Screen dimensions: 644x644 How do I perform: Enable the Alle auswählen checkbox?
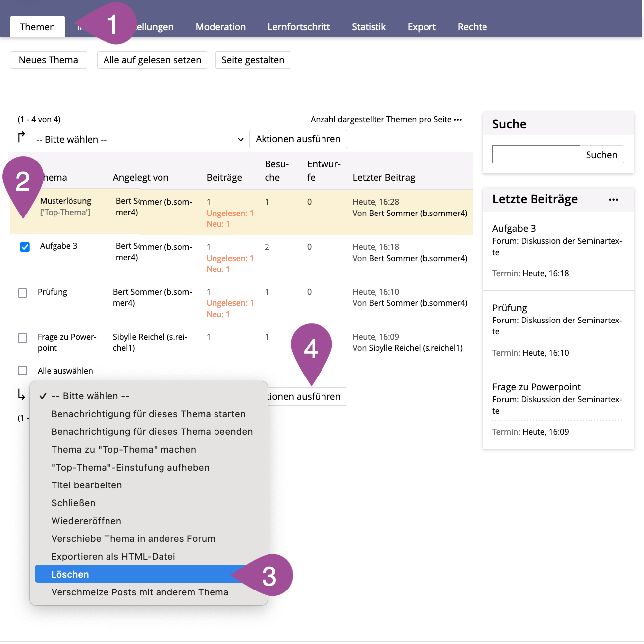23,371
